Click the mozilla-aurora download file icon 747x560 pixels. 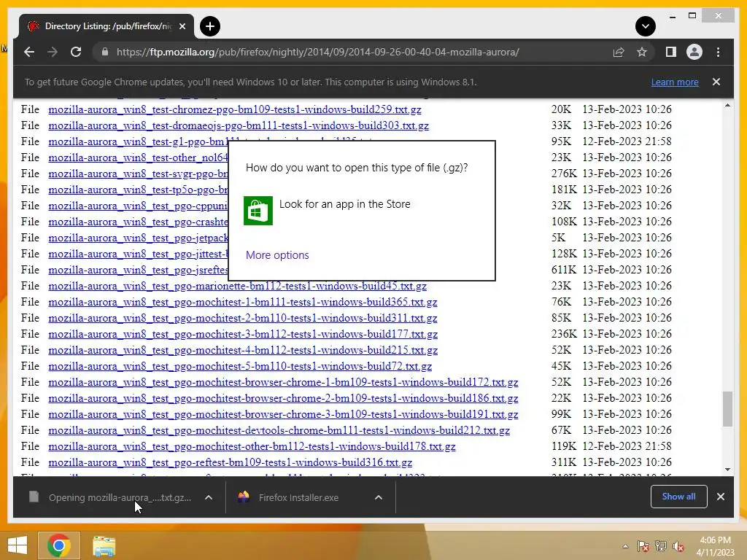[34, 497]
